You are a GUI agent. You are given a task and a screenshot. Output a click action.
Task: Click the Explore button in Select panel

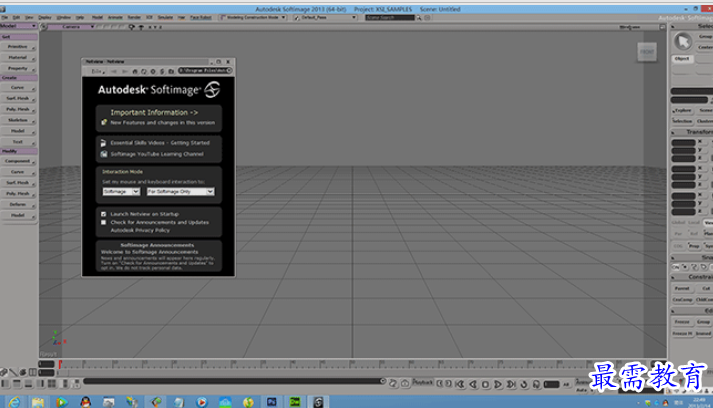[682, 110]
